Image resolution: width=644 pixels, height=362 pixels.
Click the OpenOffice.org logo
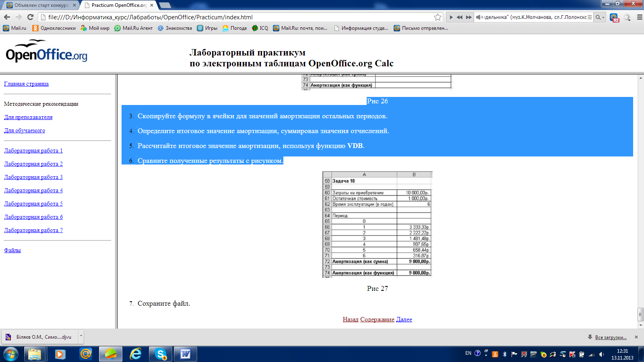(x=46, y=51)
